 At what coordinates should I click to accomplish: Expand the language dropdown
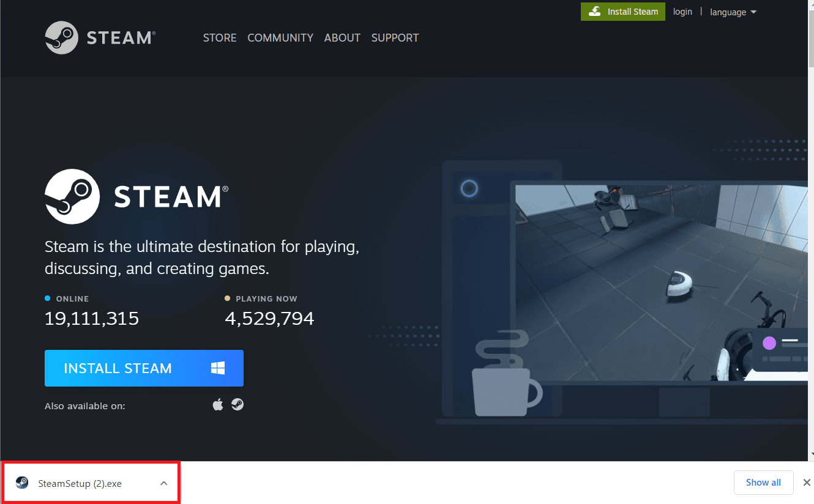733,12
